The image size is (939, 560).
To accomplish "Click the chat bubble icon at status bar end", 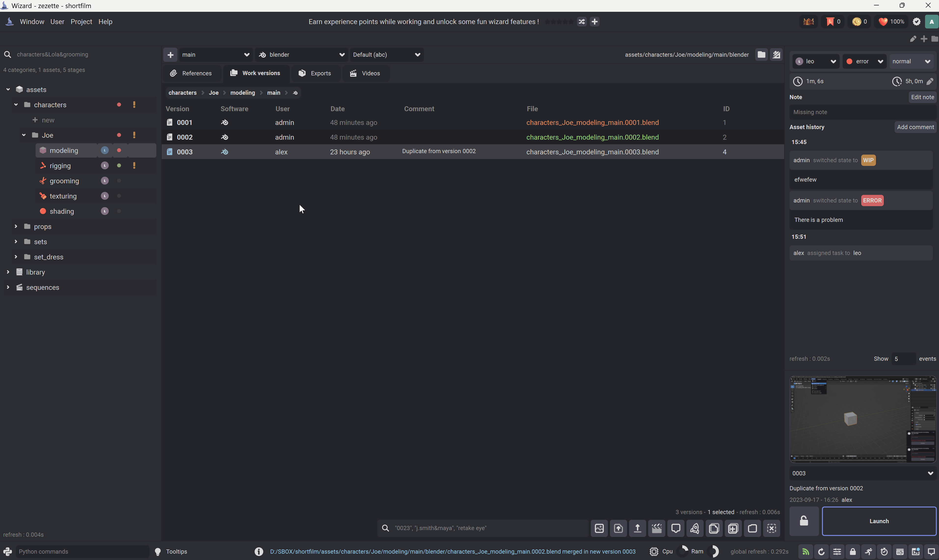I will (x=931, y=552).
